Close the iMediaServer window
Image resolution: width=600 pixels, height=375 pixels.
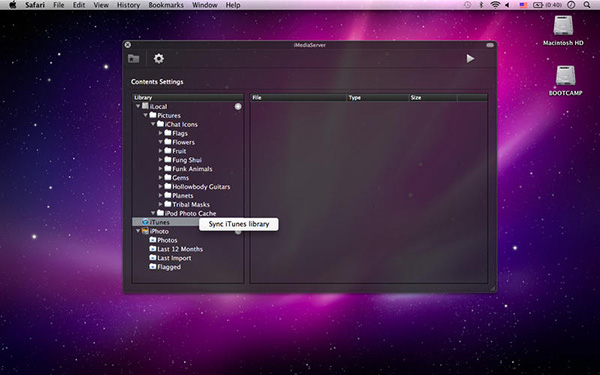pos(128,45)
